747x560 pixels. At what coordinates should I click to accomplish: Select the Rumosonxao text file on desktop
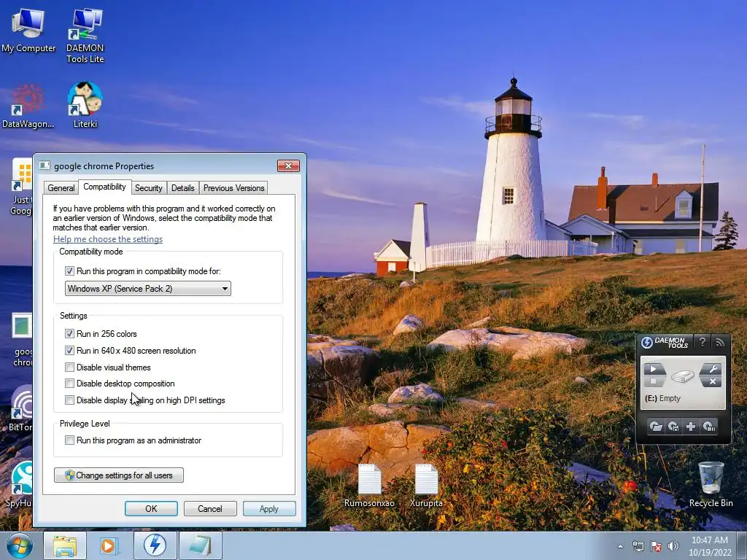(369, 485)
